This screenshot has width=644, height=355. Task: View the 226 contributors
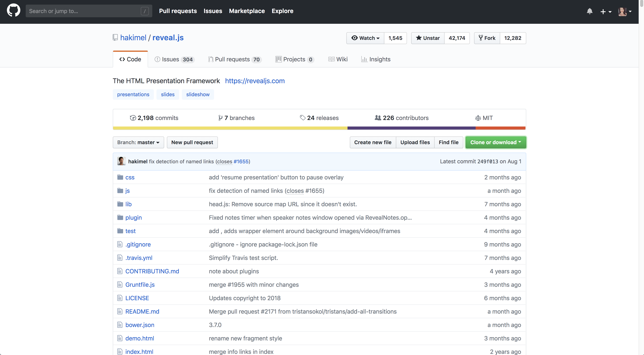click(402, 118)
